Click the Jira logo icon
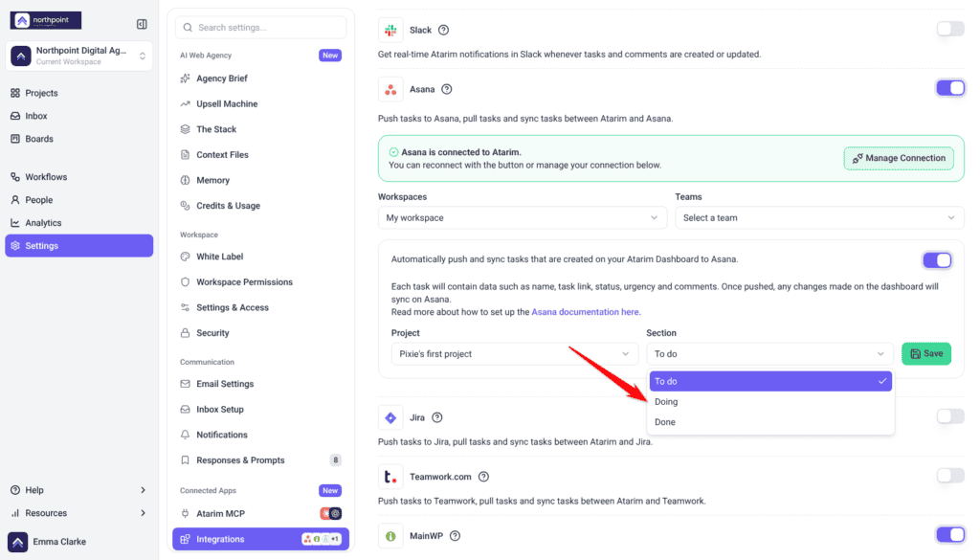 click(x=390, y=417)
